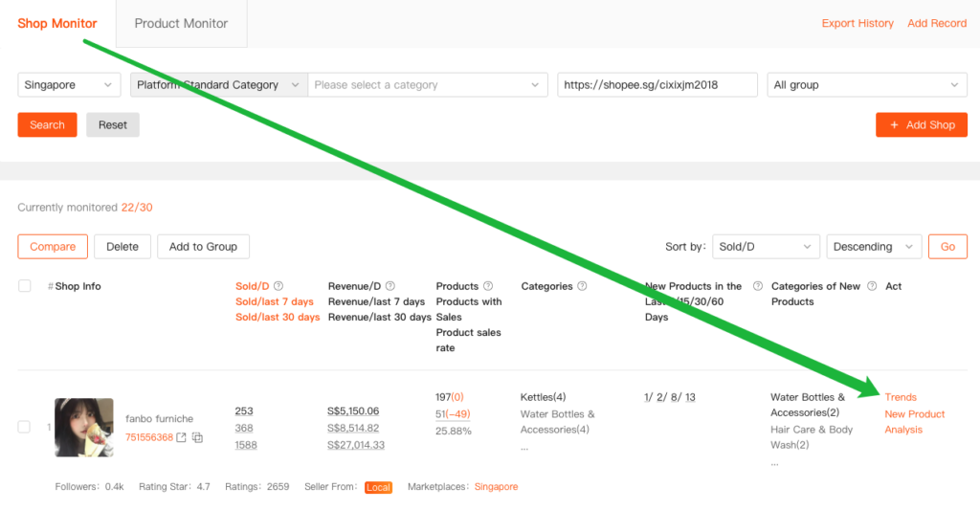Click the help icon beside Revenue/D header
This screenshot has height=510, width=980.
coord(390,286)
